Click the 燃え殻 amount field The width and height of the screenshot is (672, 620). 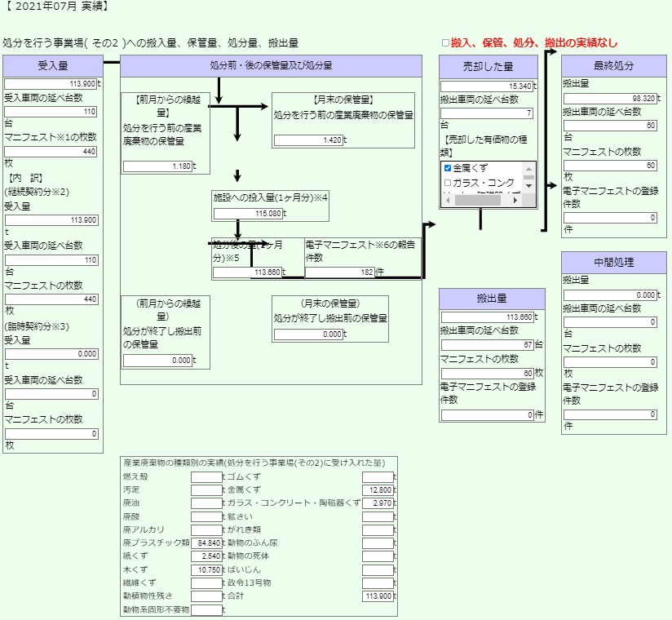click(206, 476)
